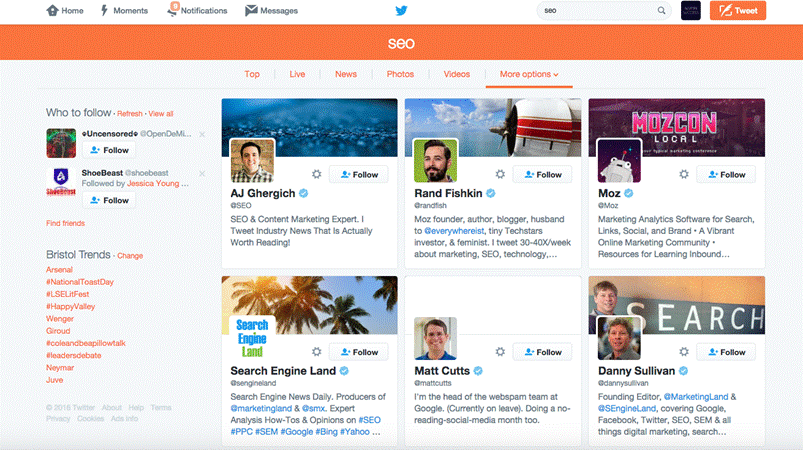Open the profile avatar menu

691,11
